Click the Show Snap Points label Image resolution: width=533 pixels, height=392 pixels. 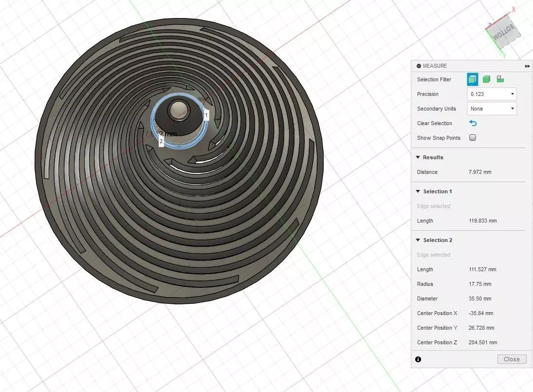pyautogui.click(x=439, y=138)
